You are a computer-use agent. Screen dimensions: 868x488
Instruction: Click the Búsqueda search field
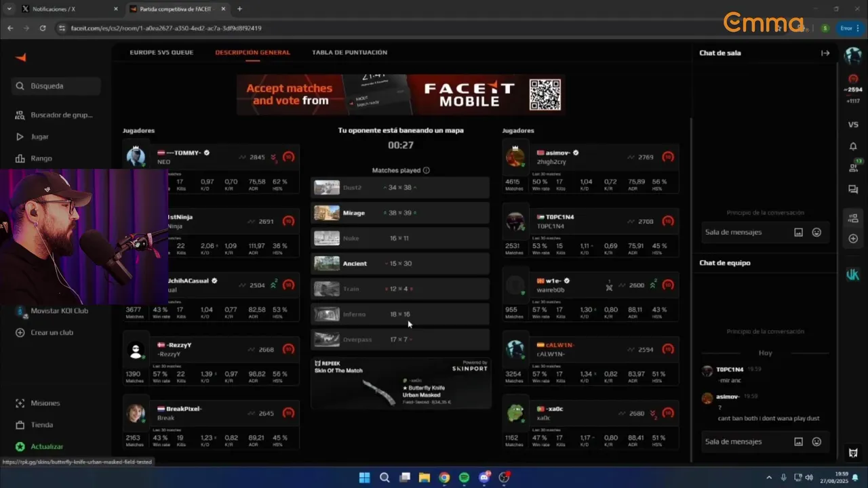tap(57, 86)
